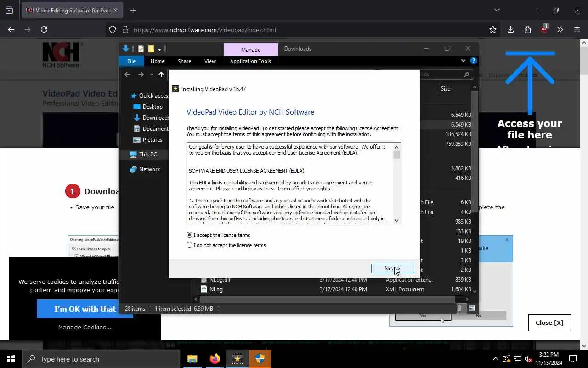The width and height of the screenshot is (588, 368).
Task: Expand the Explorer ribbon chevron
Action: click(x=464, y=61)
